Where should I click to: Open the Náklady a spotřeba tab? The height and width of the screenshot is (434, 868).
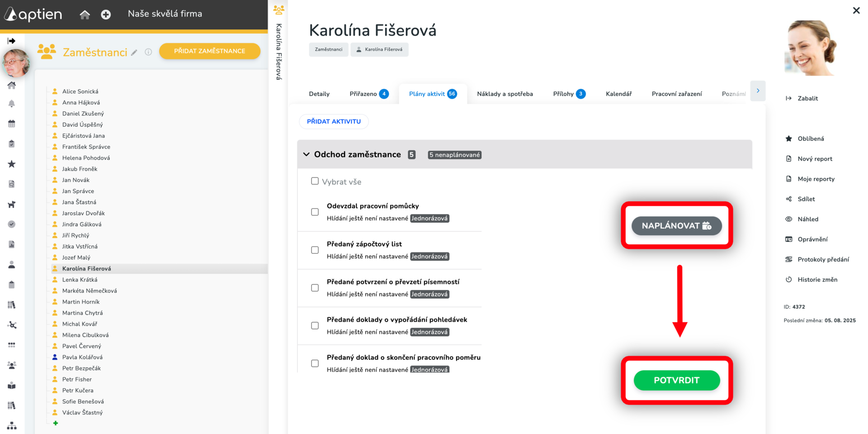coord(505,94)
